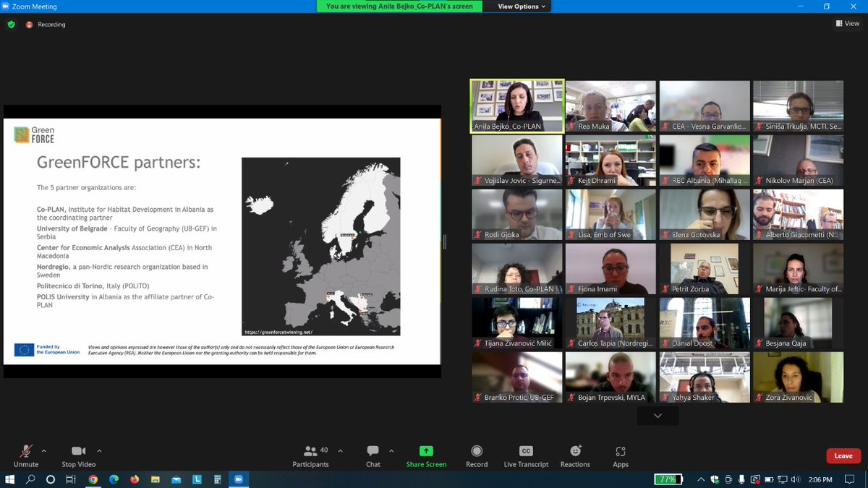Open the Apps panel
The width and height of the screenshot is (868, 488).
[x=621, y=456]
